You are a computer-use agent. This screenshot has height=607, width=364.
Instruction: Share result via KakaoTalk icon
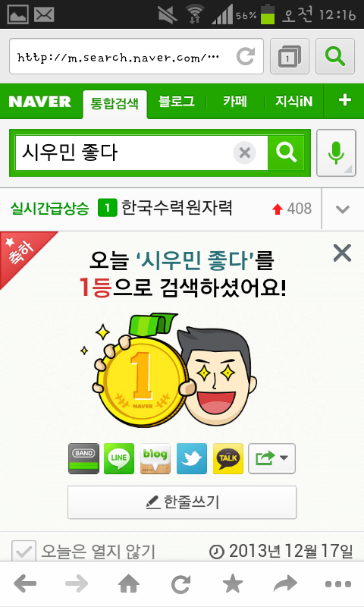[228, 458]
